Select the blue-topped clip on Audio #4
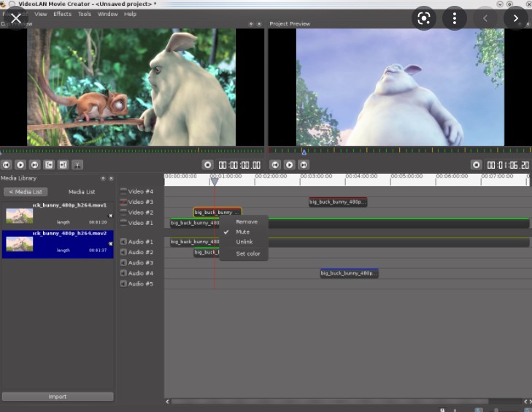This screenshot has width=532, height=412. [349, 273]
